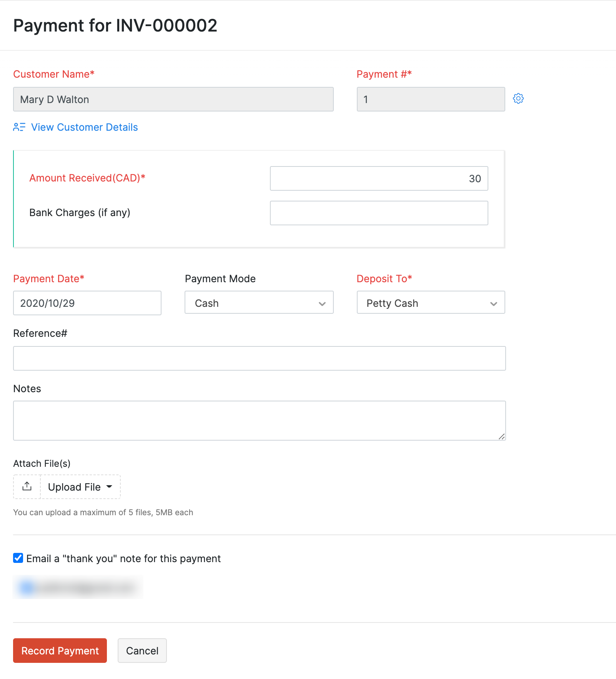Uncheck Email a thank you note for this payment
616x679 pixels.
coord(17,558)
